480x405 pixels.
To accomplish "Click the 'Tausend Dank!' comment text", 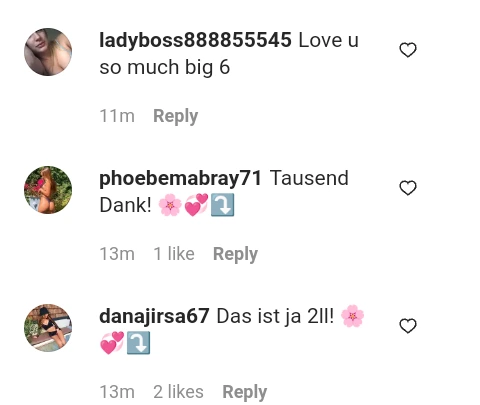I will coord(224,192).
